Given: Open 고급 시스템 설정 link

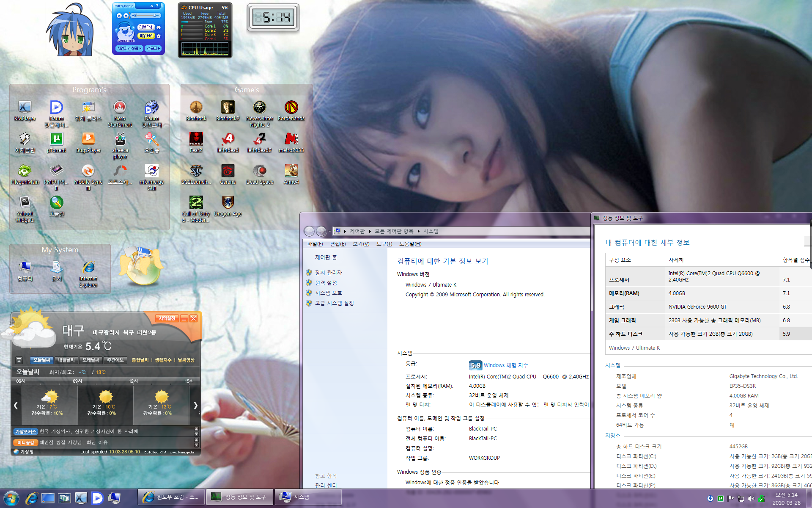Looking at the screenshot, I should (334, 303).
